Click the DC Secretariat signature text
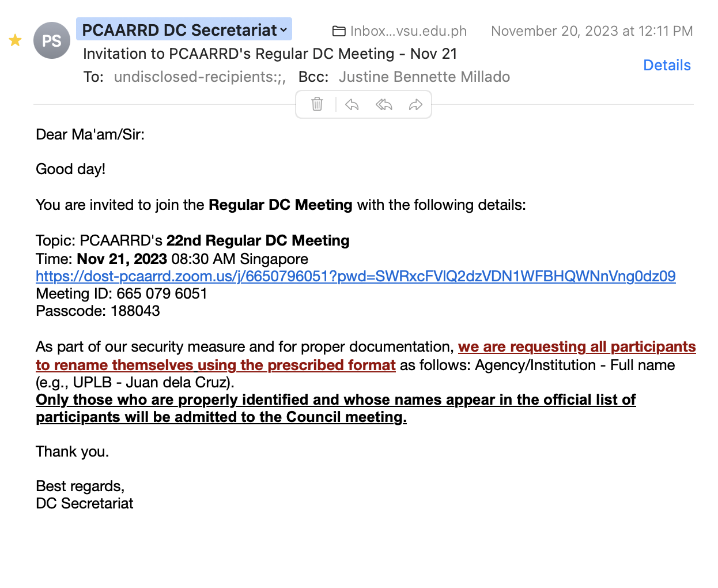The image size is (718, 588). click(x=85, y=504)
